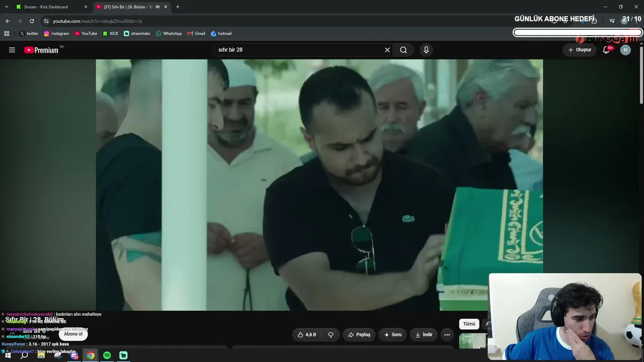Viewport: 644px width, 362px height.
Task: Clear the YouTube search box text
Action: click(x=387, y=50)
